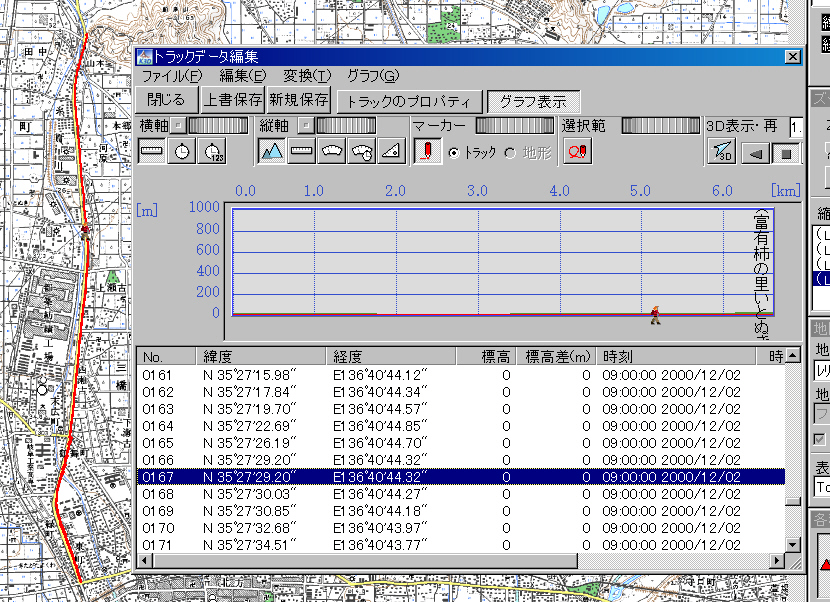Open the ファイル(F) menu
The image size is (830, 602).
pyautogui.click(x=171, y=76)
